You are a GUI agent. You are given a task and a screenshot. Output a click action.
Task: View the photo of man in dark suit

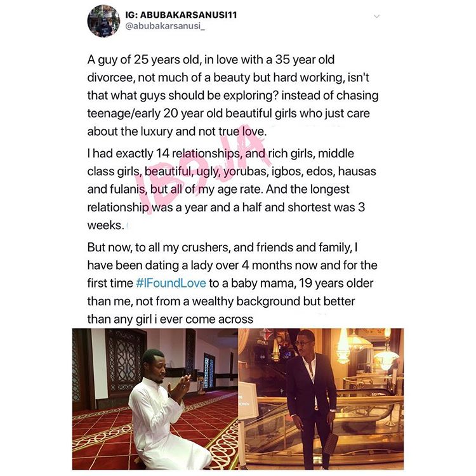point(321,399)
